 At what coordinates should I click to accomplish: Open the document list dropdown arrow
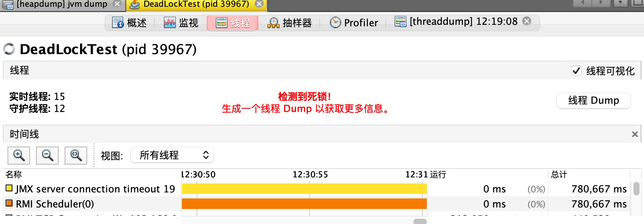pyautogui.click(x=620, y=3)
